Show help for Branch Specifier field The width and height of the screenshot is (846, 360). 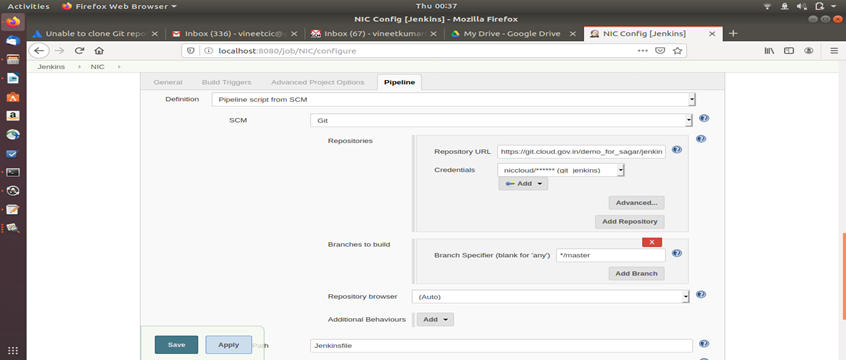pos(677,253)
